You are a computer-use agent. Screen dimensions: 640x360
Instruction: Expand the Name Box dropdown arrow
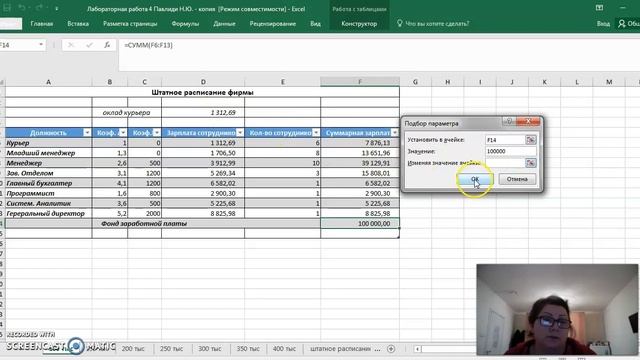point(41,44)
